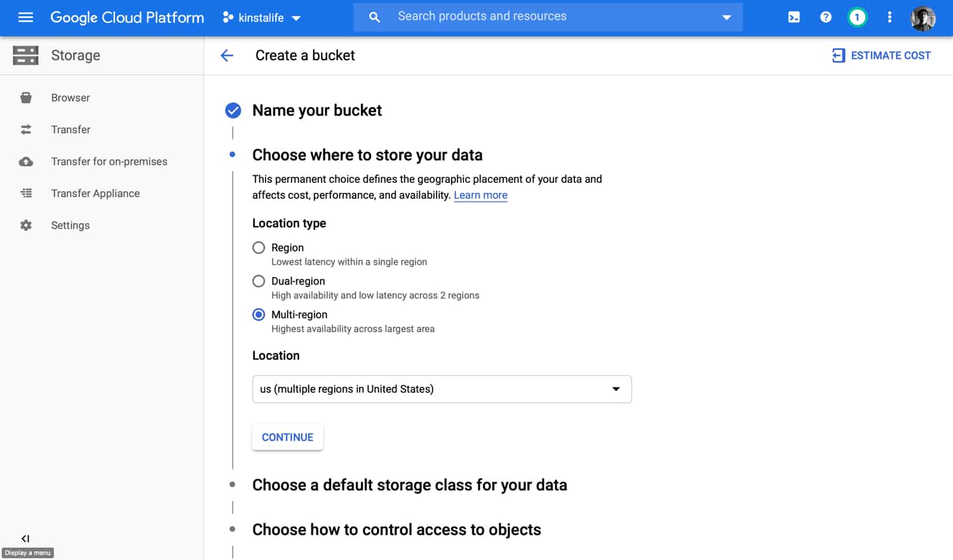Check notifications via the green badge icon
This screenshot has height=560, width=953.
(x=857, y=17)
